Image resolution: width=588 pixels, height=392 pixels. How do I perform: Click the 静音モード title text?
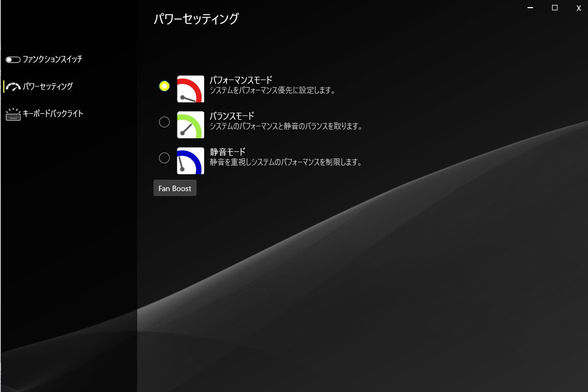click(228, 152)
